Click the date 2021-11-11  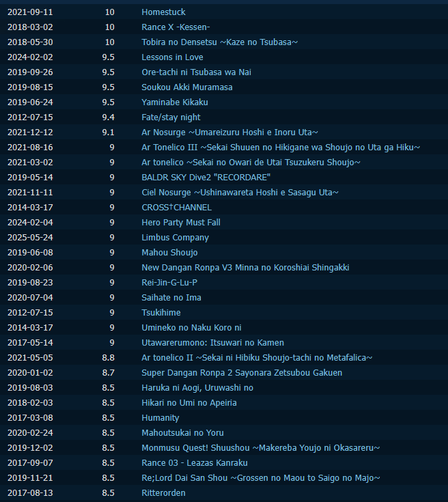[x=30, y=193]
